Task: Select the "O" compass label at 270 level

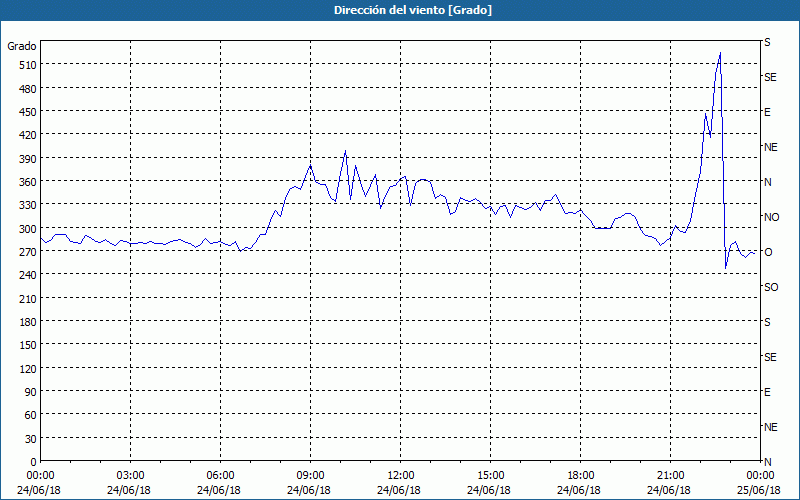Action: [x=767, y=252]
